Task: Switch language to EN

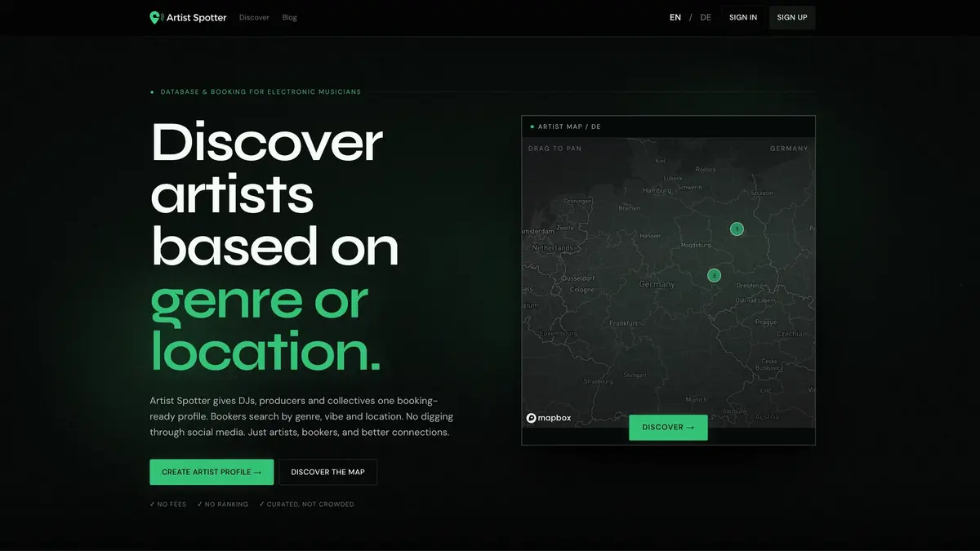Action: (675, 17)
